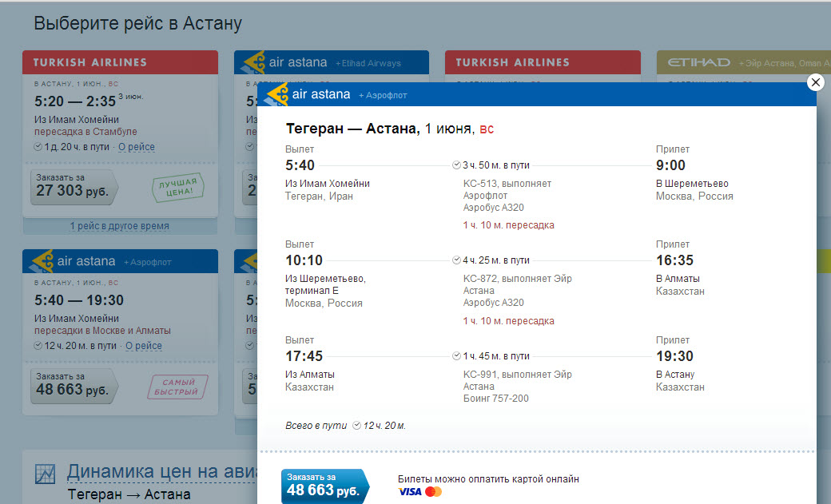The height and width of the screenshot is (504, 831).
Task: Click the 'Лучшая цена' stamp badge
Action: click(x=177, y=189)
